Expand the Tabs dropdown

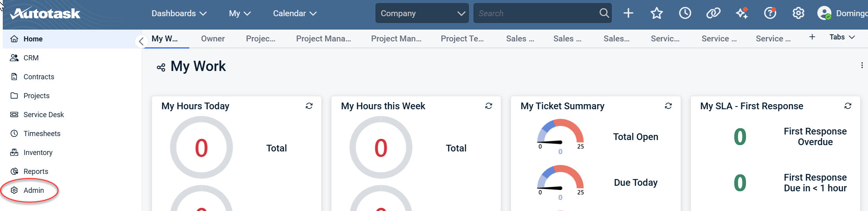pos(842,37)
